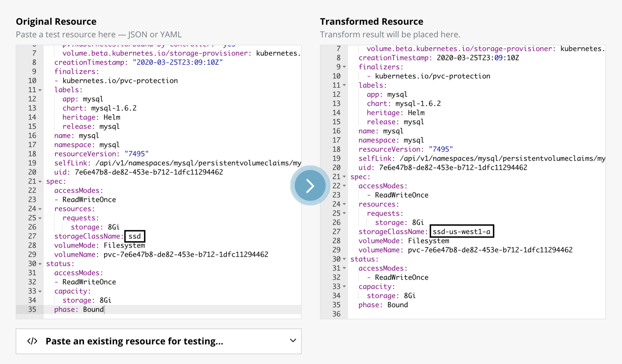Screen dimensions: 622x364
Task: Collapse the status block in Original Resource
Action: pos(40,263)
